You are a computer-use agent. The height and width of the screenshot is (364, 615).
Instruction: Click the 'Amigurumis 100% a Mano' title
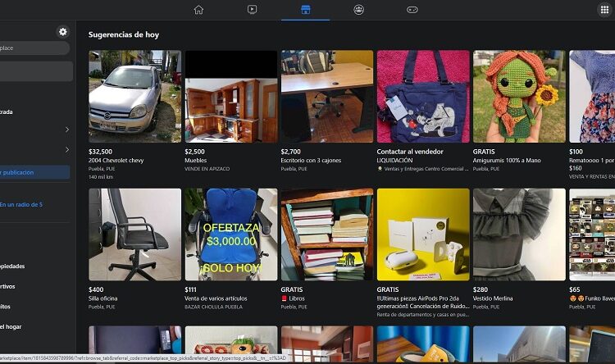[x=507, y=160]
